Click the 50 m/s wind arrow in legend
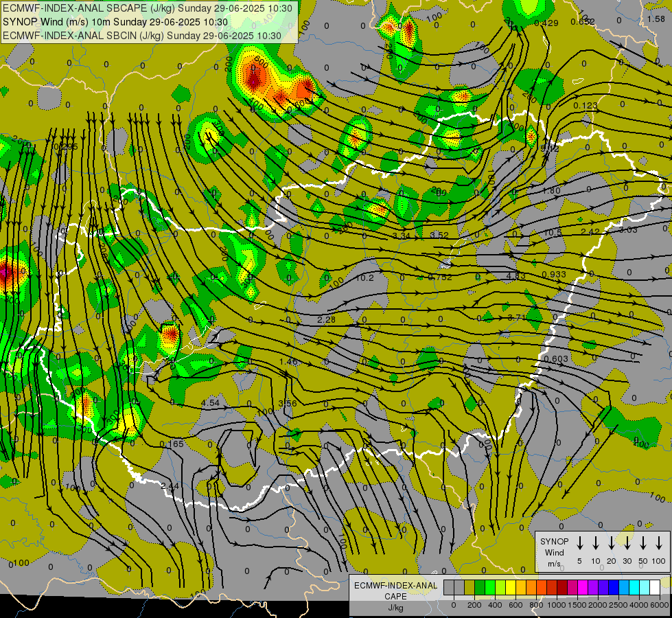 click(x=643, y=543)
